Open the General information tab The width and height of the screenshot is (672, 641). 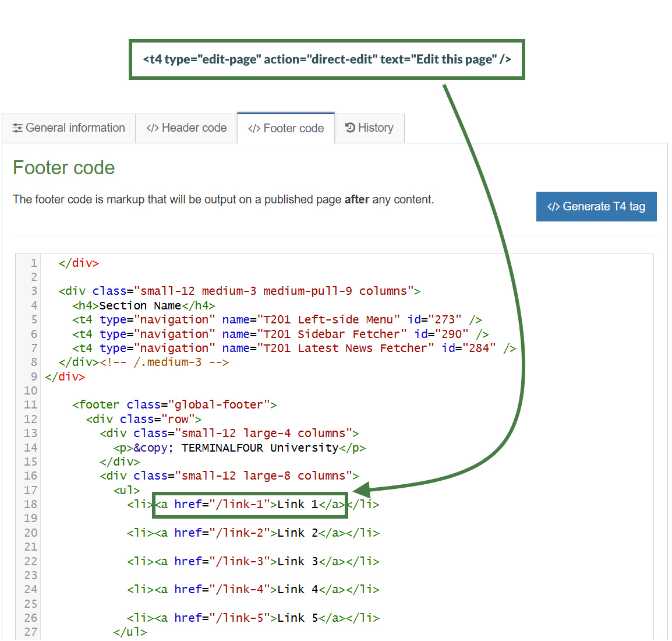[x=69, y=128]
